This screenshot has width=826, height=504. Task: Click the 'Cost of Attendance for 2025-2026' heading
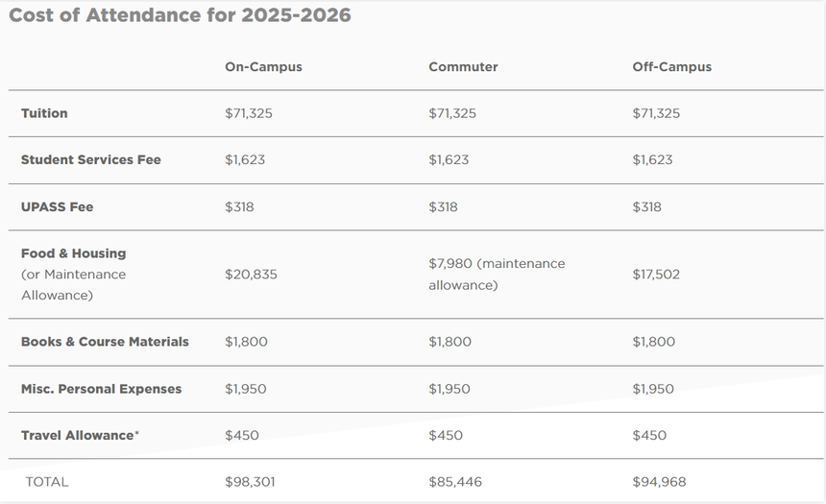(x=180, y=15)
